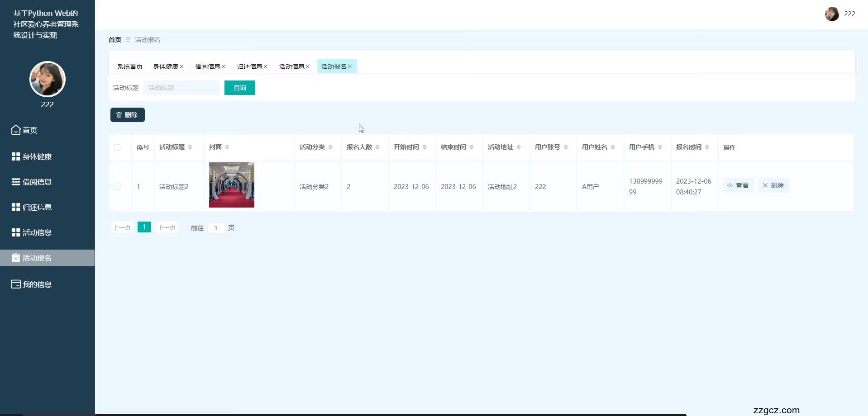Image resolution: width=868 pixels, height=416 pixels.
Task: Sort the table by 报名时间 column
Action: point(707,147)
